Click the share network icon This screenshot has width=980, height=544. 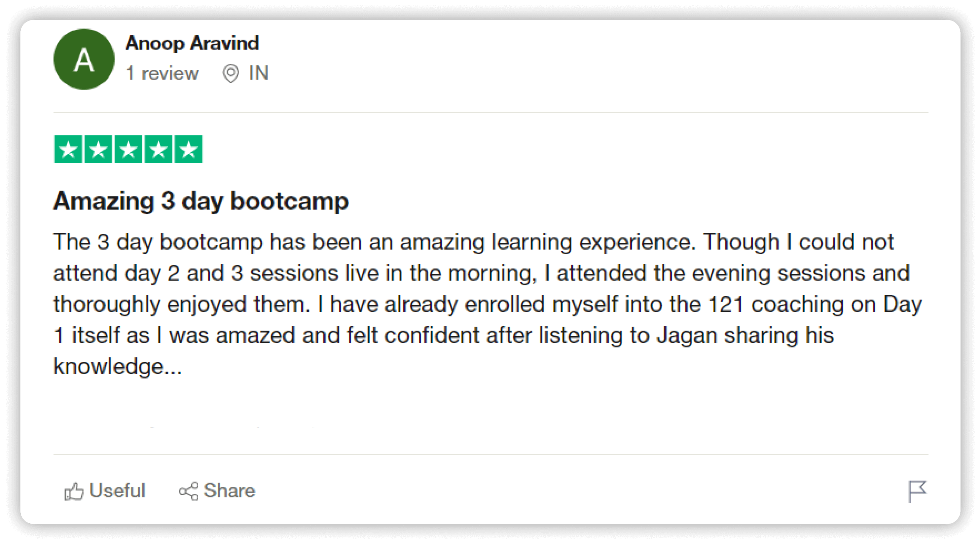pyautogui.click(x=188, y=491)
